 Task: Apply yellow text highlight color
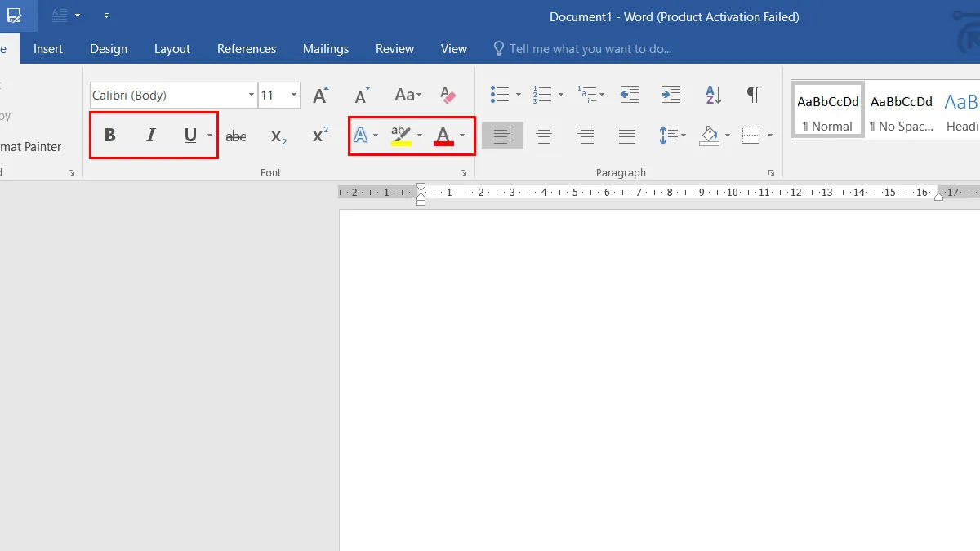click(401, 136)
